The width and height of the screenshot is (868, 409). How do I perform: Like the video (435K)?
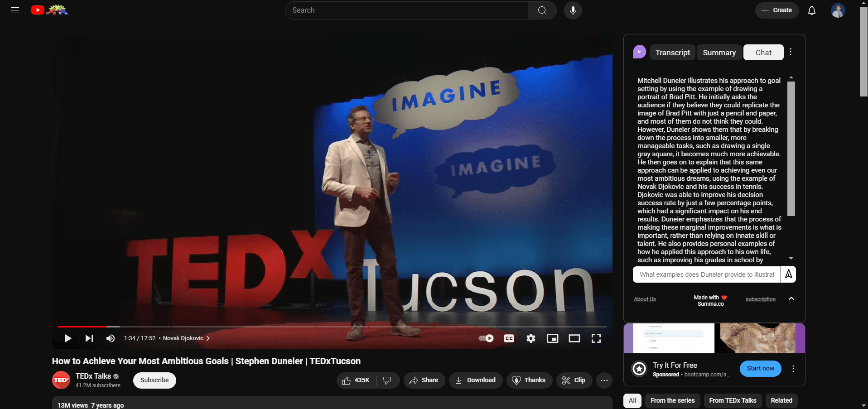click(x=356, y=380)
